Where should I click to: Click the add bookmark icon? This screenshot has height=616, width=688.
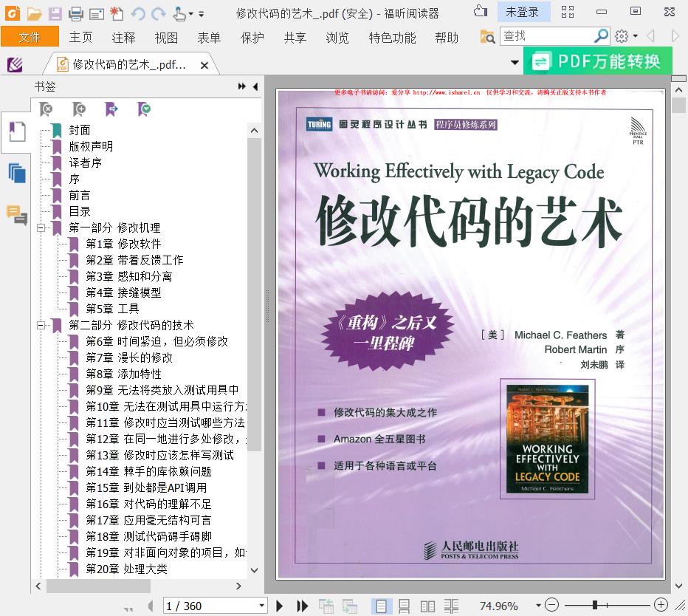(x=79, y=109)
